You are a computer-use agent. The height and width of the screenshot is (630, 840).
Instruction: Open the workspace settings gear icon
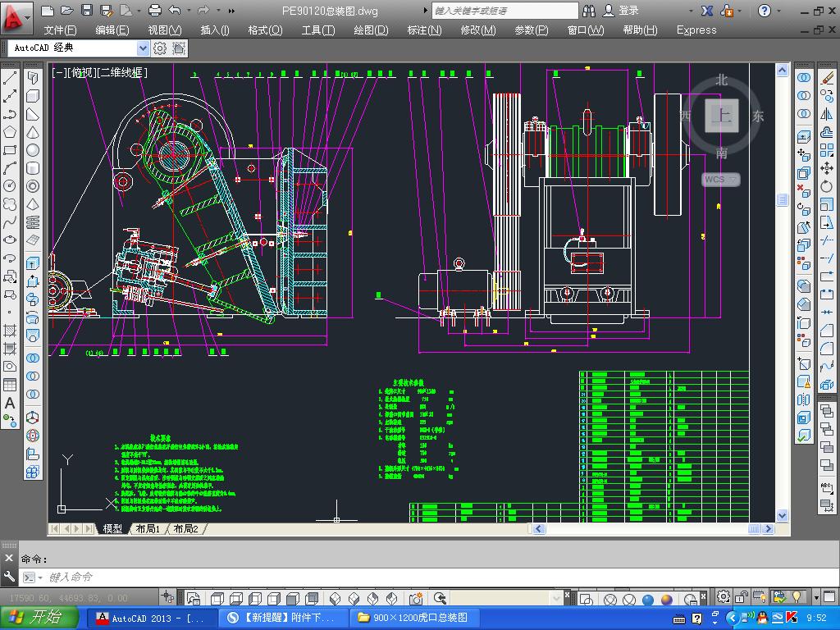[160, 48]
